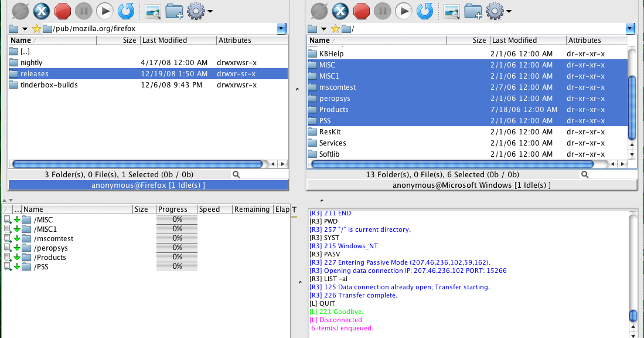Start queue with play icon in left pane toolbar

pyautogui.click(x=105, y=11)
